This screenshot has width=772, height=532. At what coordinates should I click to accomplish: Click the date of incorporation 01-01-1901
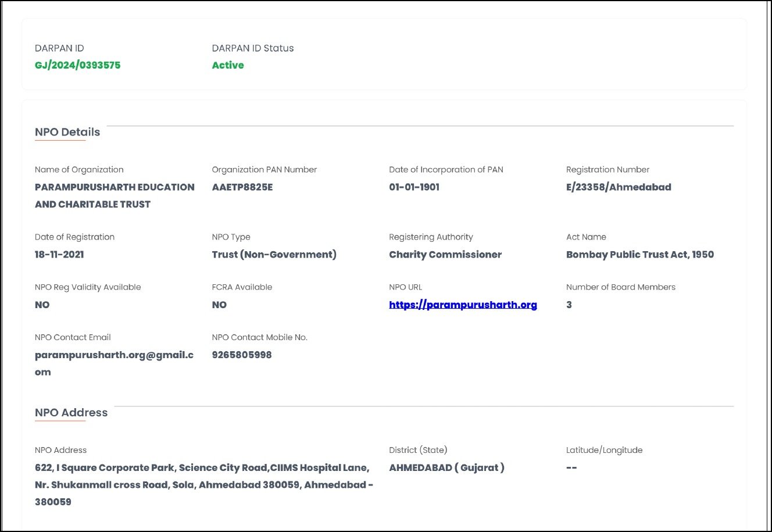click(414, 187)
